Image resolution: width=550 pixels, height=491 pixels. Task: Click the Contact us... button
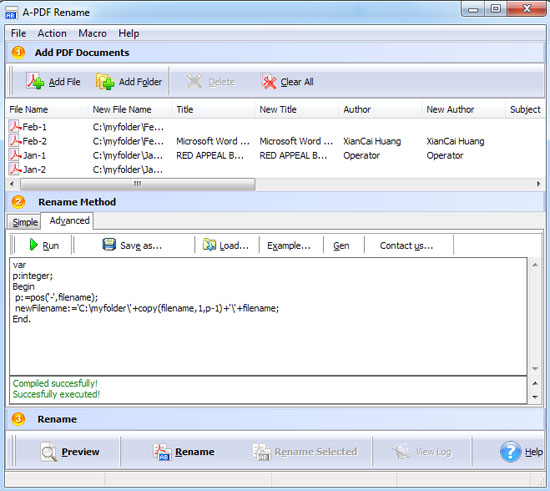407,246
